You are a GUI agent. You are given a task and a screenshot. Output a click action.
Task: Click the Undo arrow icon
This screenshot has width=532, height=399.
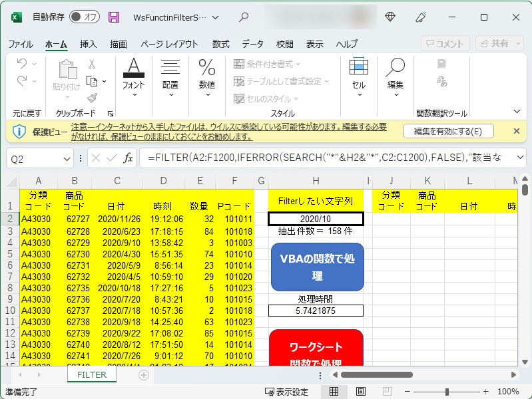pyautogui.click(x=22, y=63)
